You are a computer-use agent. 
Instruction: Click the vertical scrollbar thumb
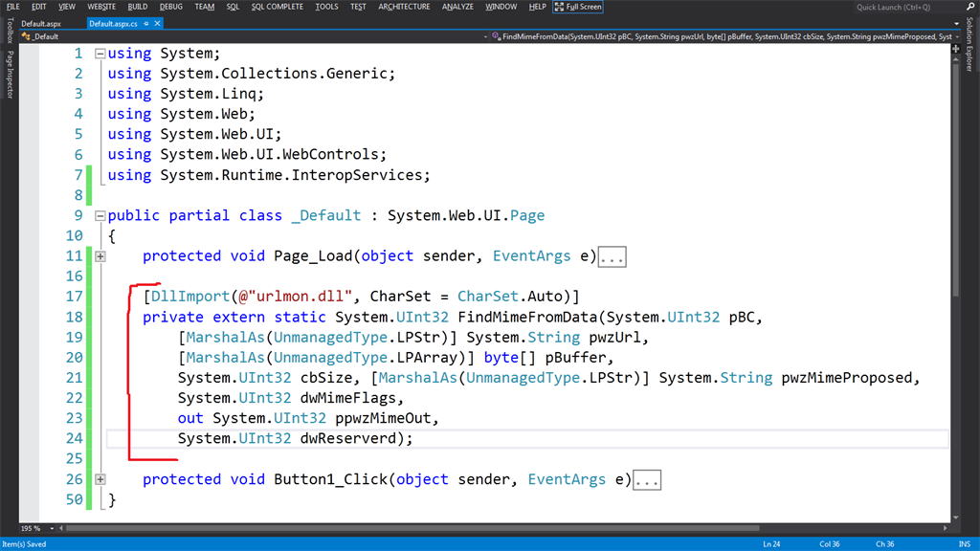(956, 180)
